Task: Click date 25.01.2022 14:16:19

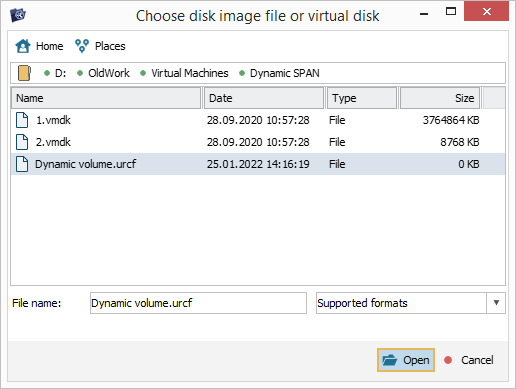Action: tap(258, 164)
